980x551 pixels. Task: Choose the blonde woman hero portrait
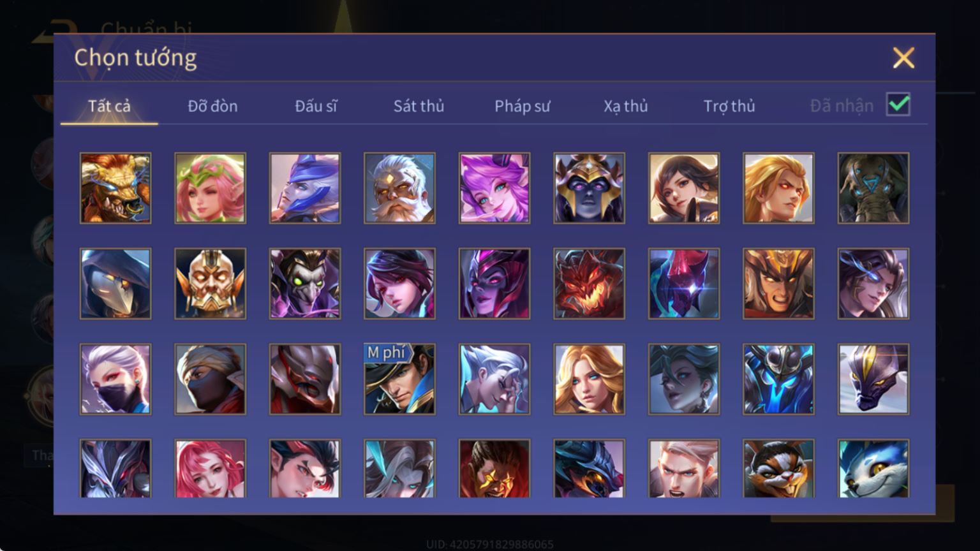point(589,379)
